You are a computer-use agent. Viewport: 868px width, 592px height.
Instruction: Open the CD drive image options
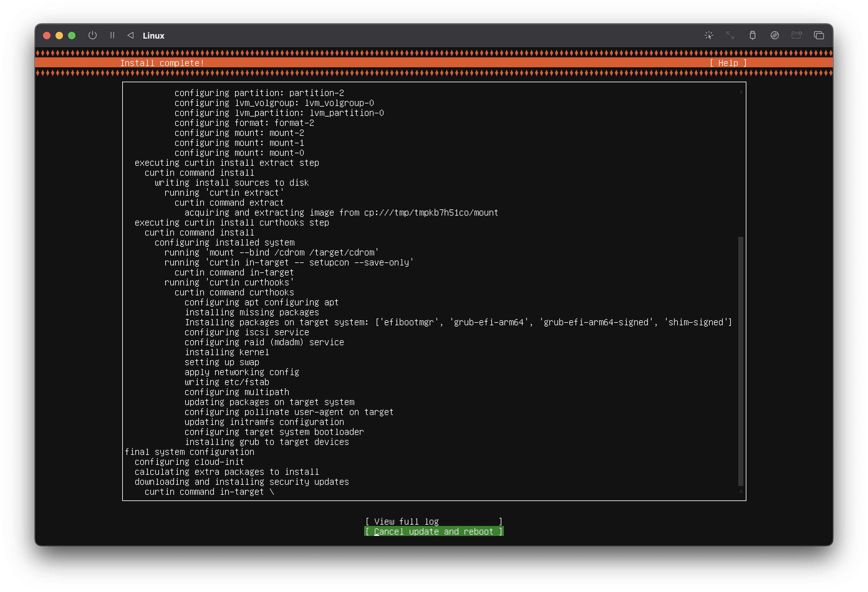(774, 36)
